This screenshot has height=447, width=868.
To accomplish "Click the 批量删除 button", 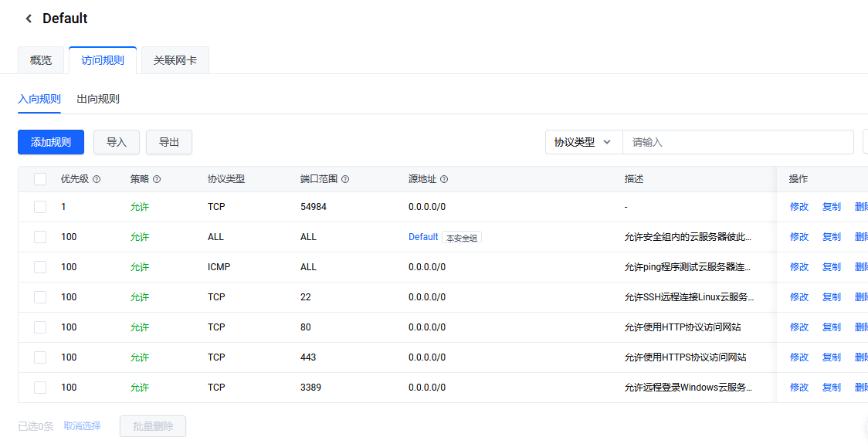I will pos(153,426).
